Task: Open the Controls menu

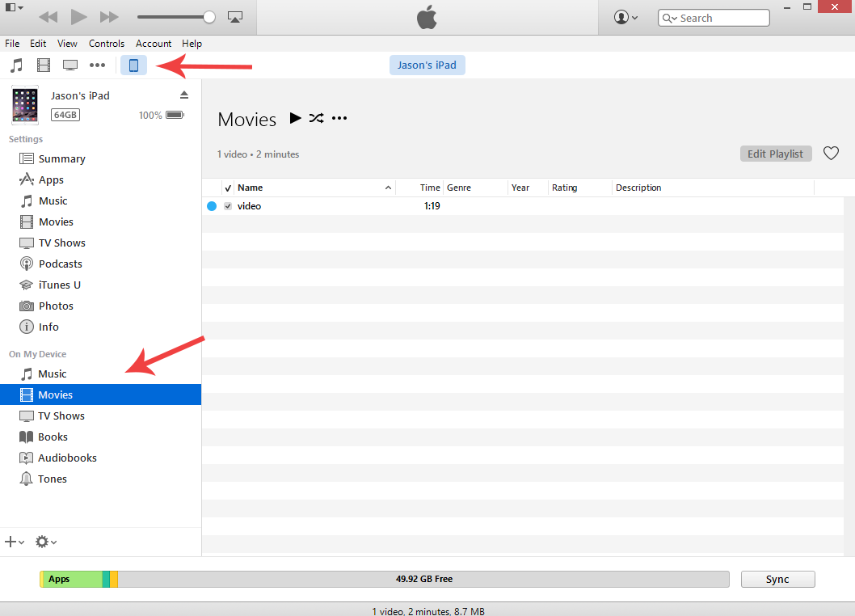Action: pos(107,44)
